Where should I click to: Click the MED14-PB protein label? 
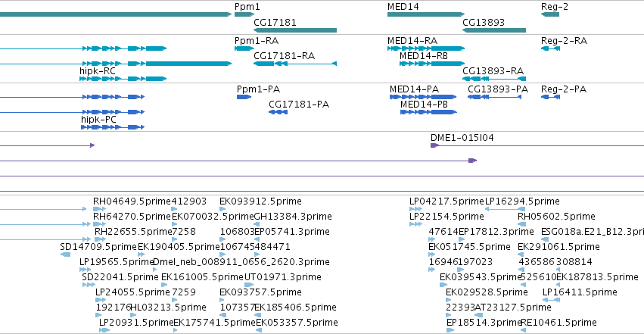(425, 105)
